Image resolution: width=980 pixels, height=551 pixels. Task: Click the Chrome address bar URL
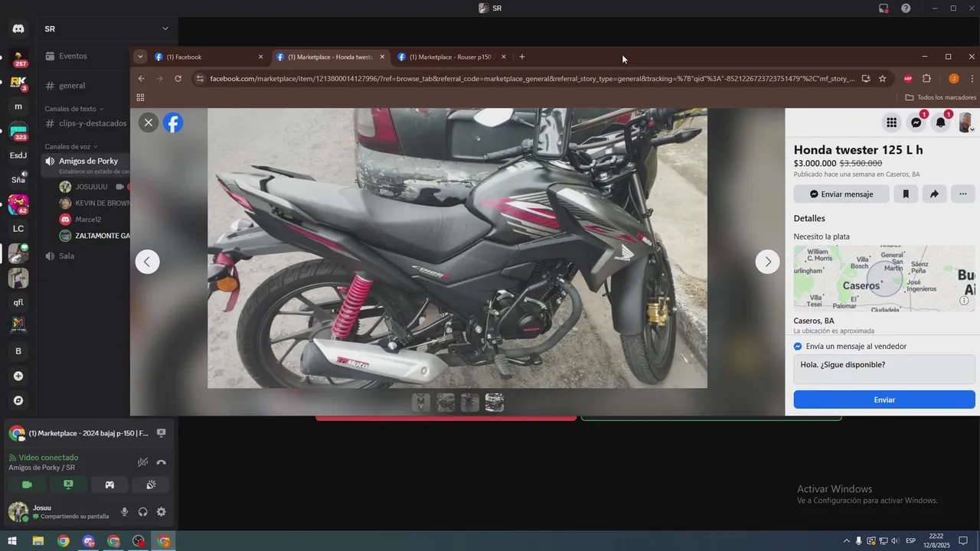[x=532, y=78]
